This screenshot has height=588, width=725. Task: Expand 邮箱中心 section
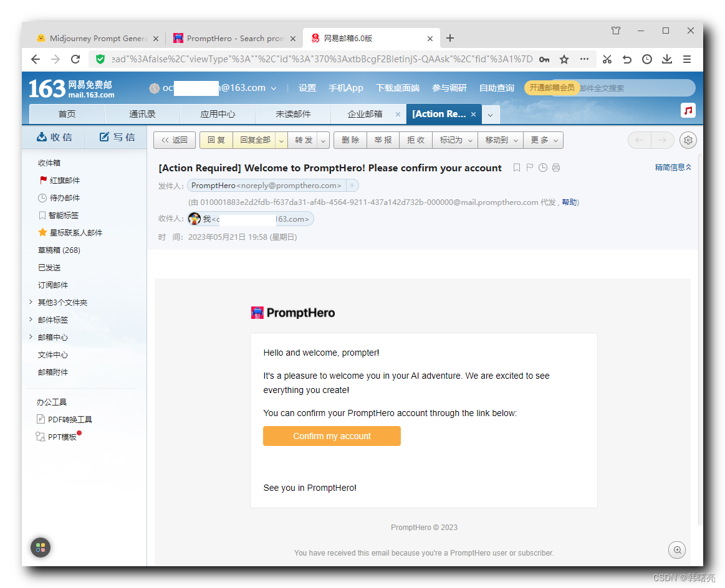point(31,337)
